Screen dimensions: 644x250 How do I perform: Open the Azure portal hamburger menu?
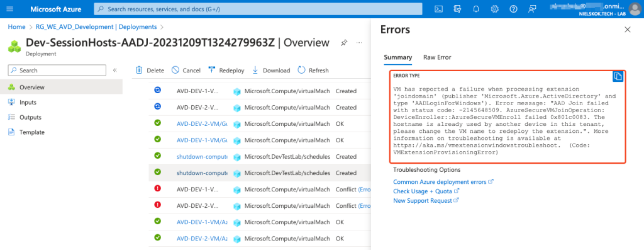point(10,9)
